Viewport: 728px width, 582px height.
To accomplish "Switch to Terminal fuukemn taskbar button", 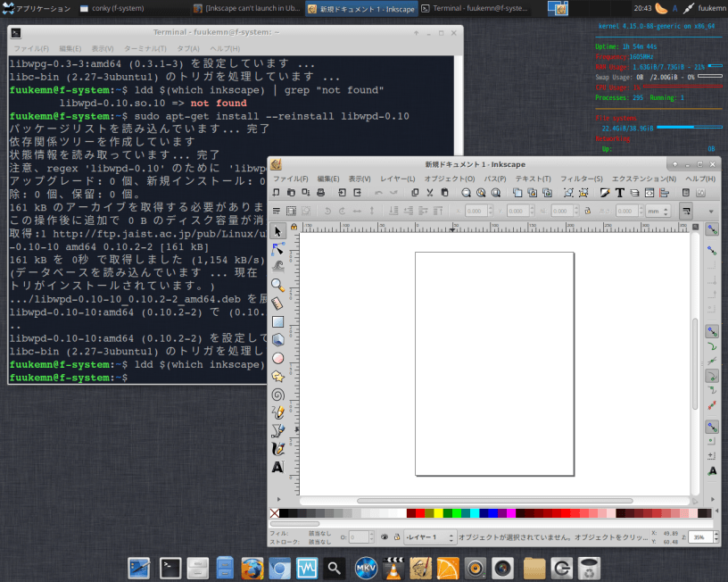I will [475, 8].
